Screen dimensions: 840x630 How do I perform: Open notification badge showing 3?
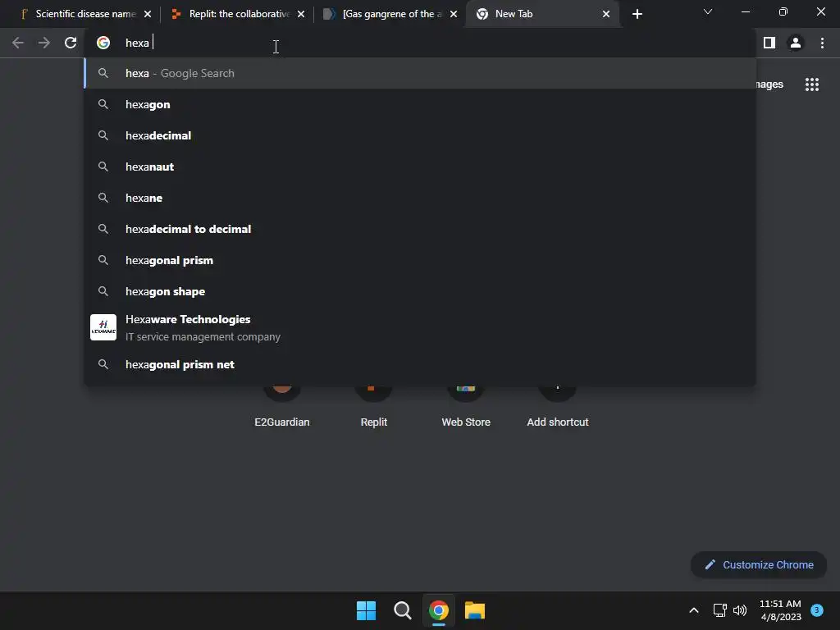(x=817, y=609)
